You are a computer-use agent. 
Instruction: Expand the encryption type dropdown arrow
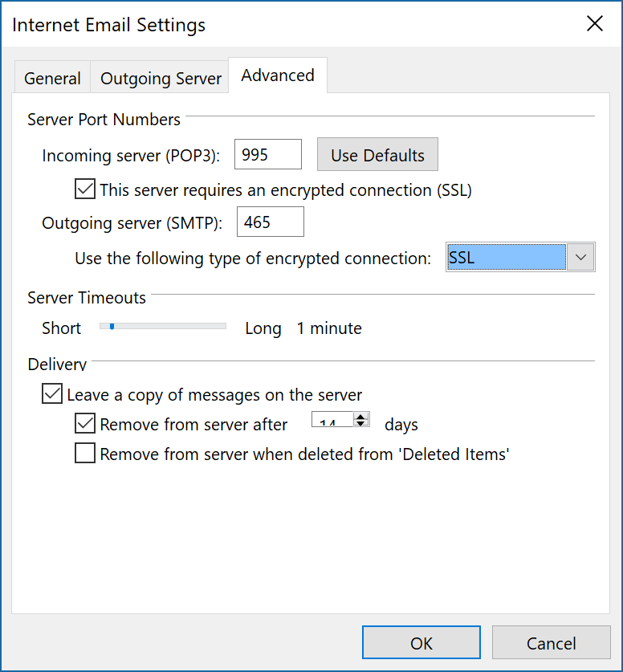(581, 258)
